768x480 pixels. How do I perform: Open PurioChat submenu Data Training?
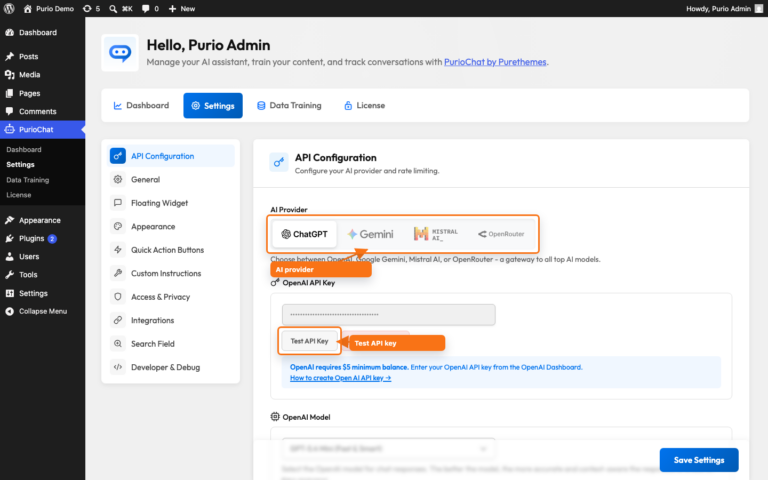pos(27,180)
